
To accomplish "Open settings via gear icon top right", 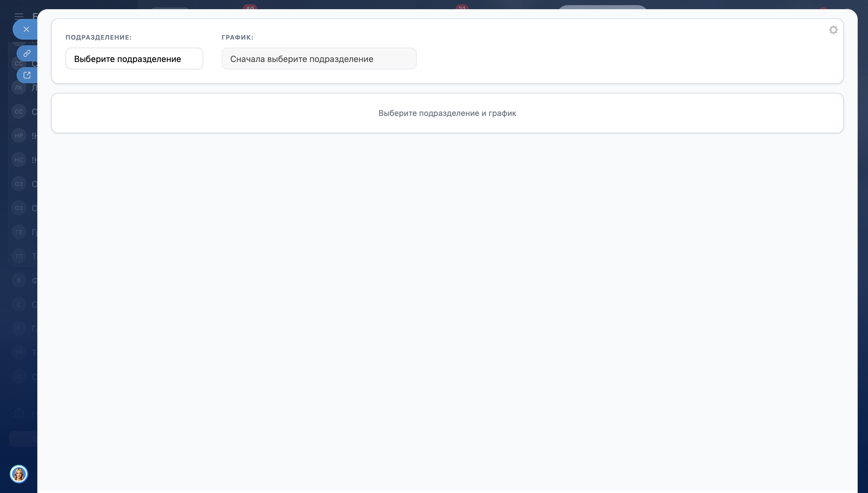I will 833,30.
